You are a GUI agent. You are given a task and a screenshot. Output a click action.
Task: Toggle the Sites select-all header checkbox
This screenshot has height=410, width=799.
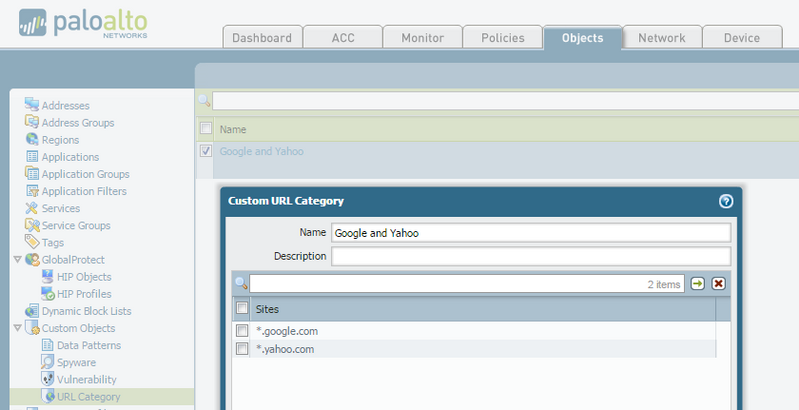[x=241, y=308]
